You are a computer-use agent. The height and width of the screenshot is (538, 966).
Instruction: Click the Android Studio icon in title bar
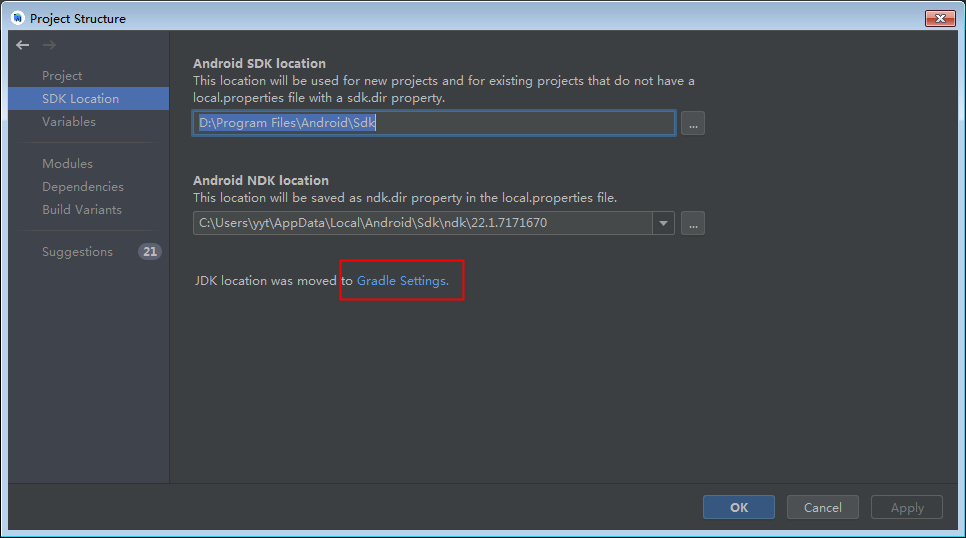coord(17,18)
